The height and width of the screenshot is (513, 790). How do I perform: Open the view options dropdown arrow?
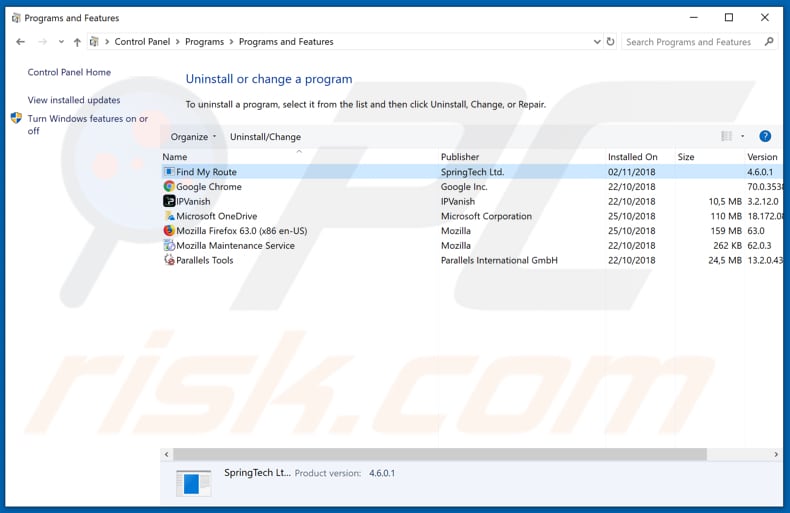coord(742,136)
